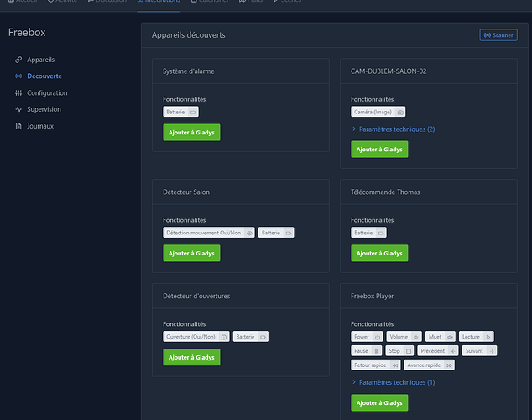Screen dimensions: 532x420
Task: Add Télécommande Thomas to Gladys
Action: click(x=379, y=254)
